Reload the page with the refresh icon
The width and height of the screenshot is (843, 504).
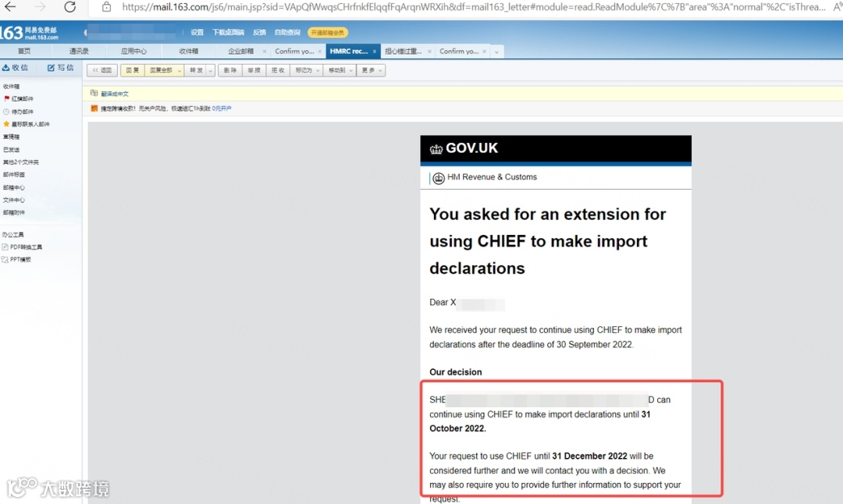coord(70,7)
